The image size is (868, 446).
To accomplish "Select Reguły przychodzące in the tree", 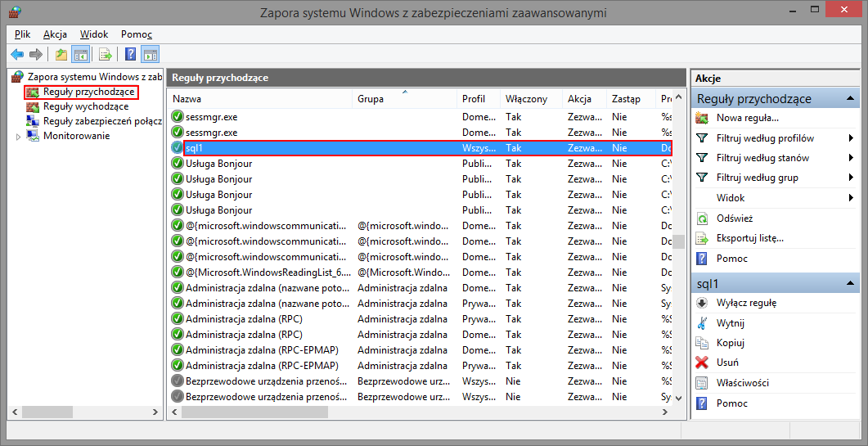I will point(88,92).
